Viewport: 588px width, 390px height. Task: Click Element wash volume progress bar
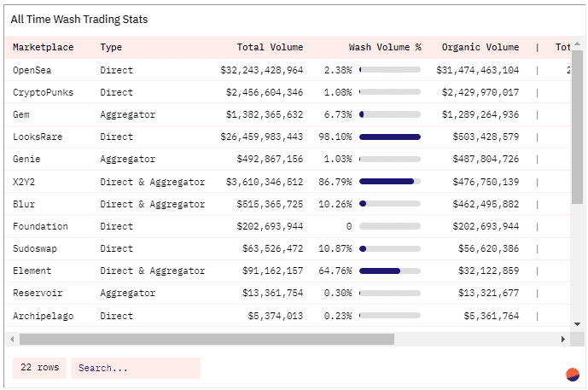(390, 271)
